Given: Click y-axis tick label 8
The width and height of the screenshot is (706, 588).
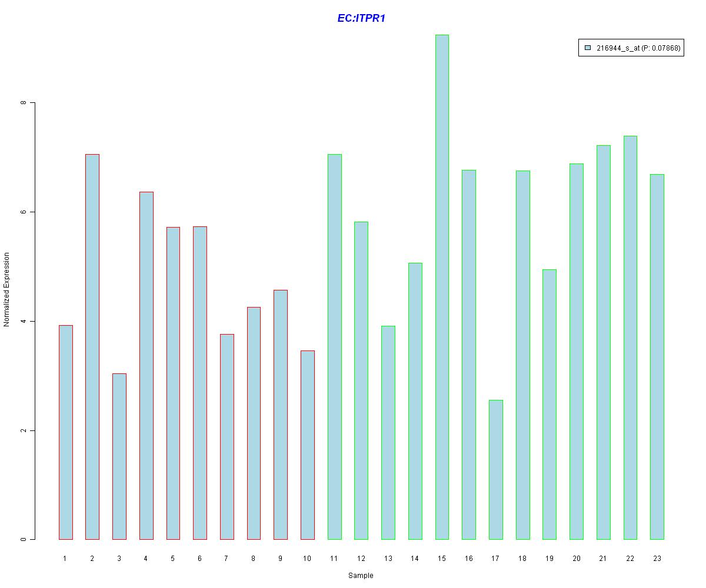Looking at the screenshot, I should [x=24, y=103].
